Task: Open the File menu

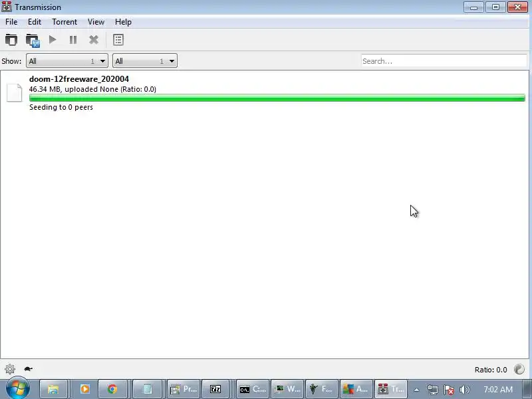Action: [11, 22]
